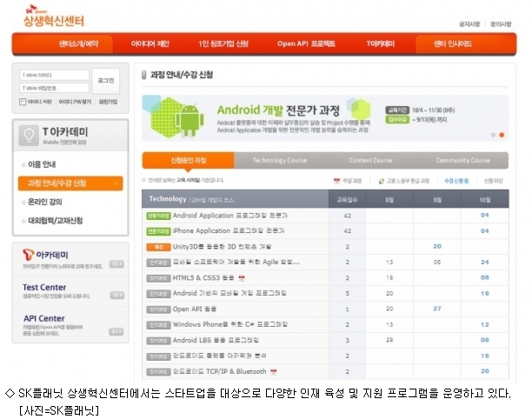Open 대외협력/교재신청 in the sidebar
Image resolution: width=532 pixels, height=419 pixels.
[56, 221]
